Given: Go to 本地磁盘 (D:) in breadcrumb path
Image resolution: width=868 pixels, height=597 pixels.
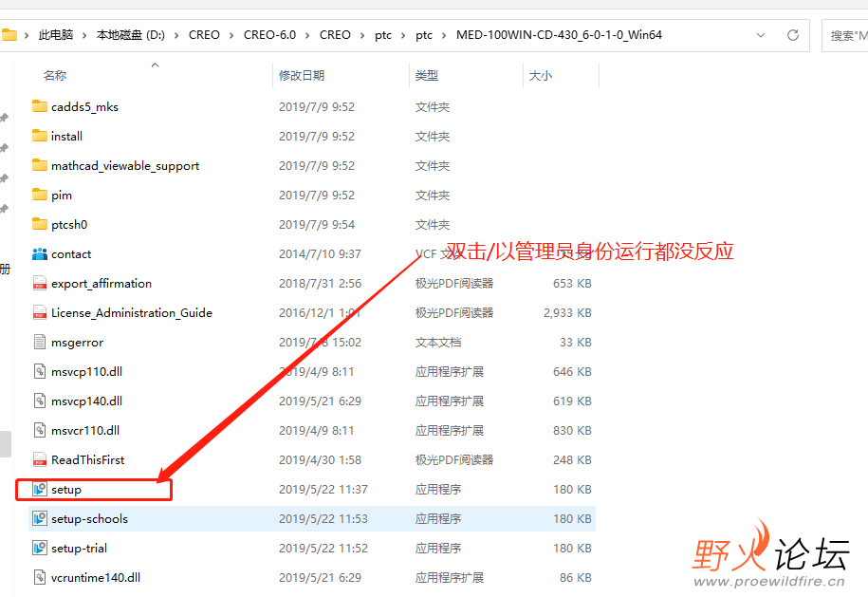Looking at the screenshot, I should tap(131, 35).
